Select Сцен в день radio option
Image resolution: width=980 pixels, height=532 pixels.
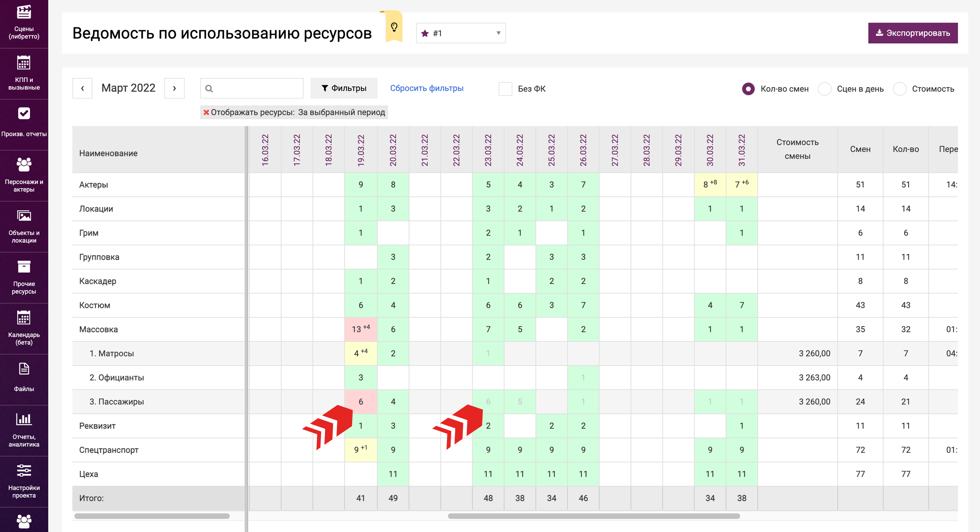(x=824, y=89)
